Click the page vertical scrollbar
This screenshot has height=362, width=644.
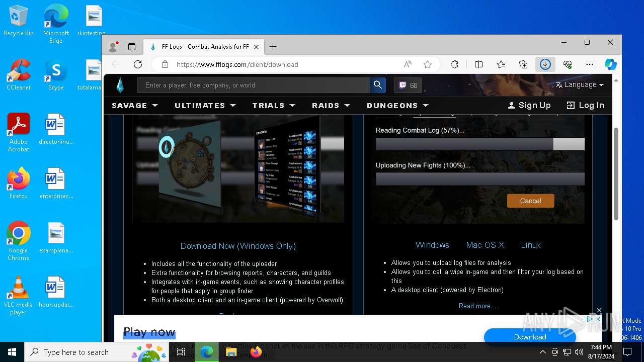click(x=616, y=173)
